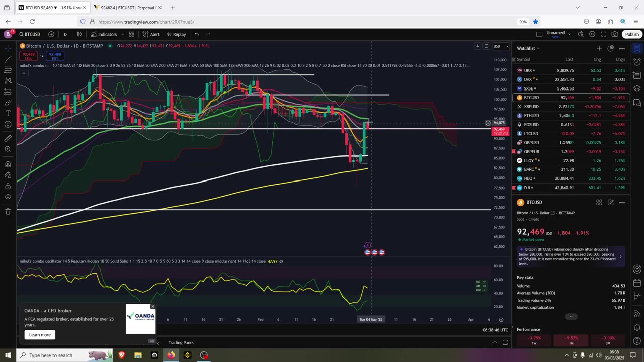Collapse the indicator legend chevron
This screenshot has width=644, height=362.
pyautogui.click(x=23, y=73)
